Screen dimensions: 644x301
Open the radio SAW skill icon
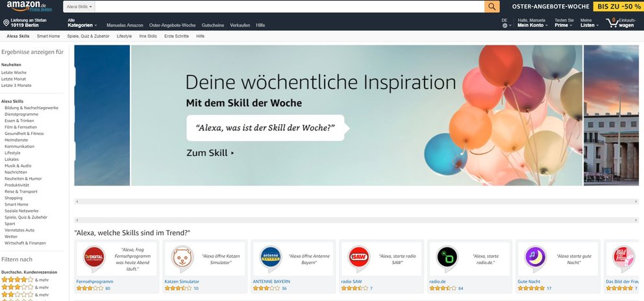(358, 258)
